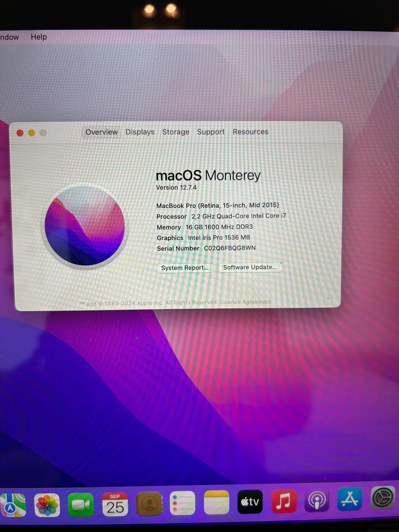The width and height of the screenshot is (399, 532).
Task: Open the Licence Agreement link
Action: pyautogui.click(x=246, y=302)
